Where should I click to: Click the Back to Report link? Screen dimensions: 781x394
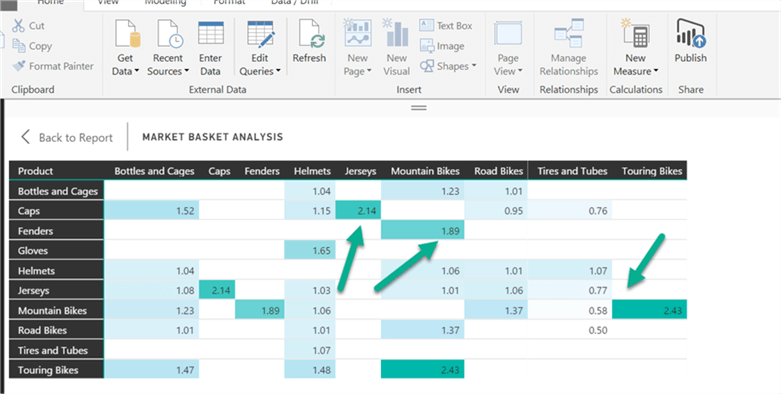[76, 137]
